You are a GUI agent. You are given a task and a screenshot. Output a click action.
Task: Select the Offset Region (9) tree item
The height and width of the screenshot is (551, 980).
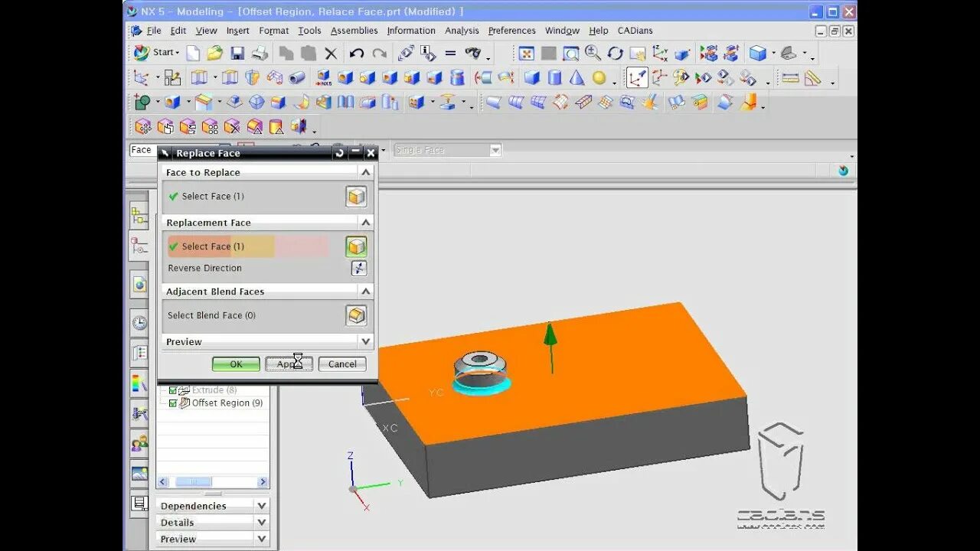[x=227, y=403]
